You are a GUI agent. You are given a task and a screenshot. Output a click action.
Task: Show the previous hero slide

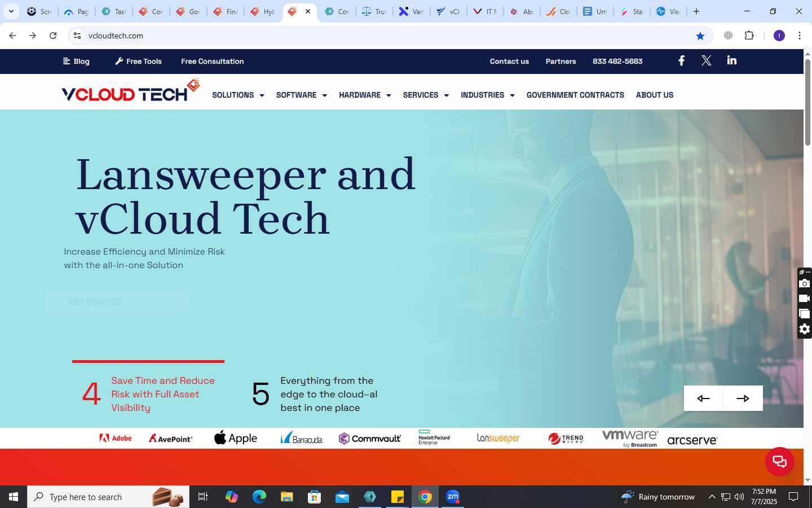[x=703, y=398]
